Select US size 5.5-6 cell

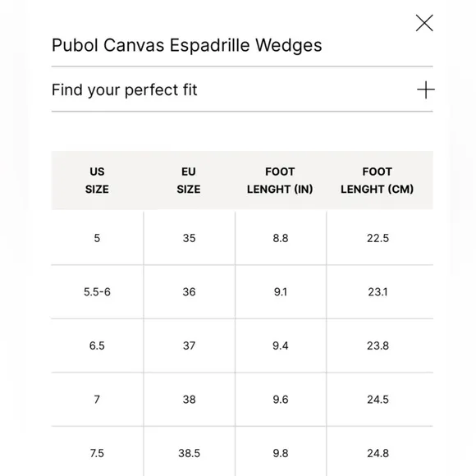[x=97, y=291]
